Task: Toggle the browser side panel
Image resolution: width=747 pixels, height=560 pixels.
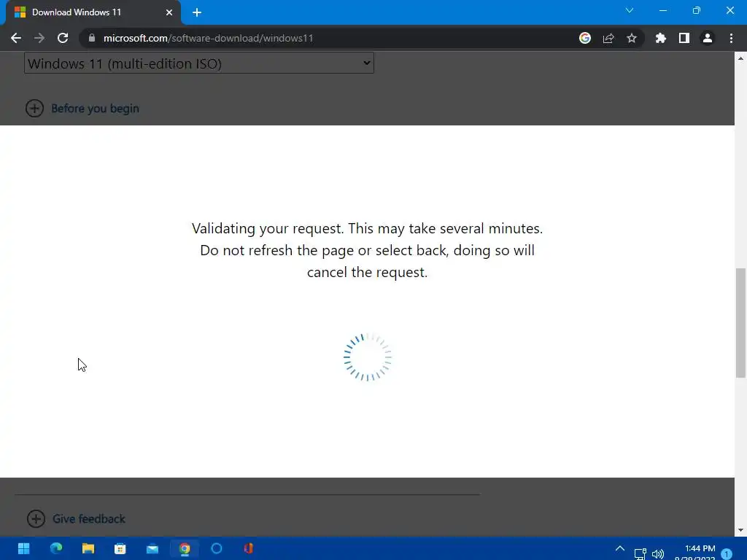Action: [684, 38]
